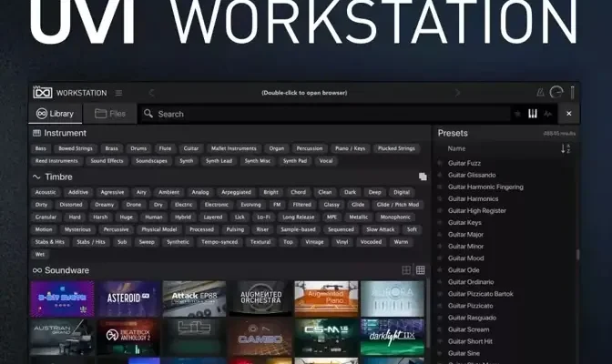Toggle the Guitar instrument tag filter

tap(191, 148)
